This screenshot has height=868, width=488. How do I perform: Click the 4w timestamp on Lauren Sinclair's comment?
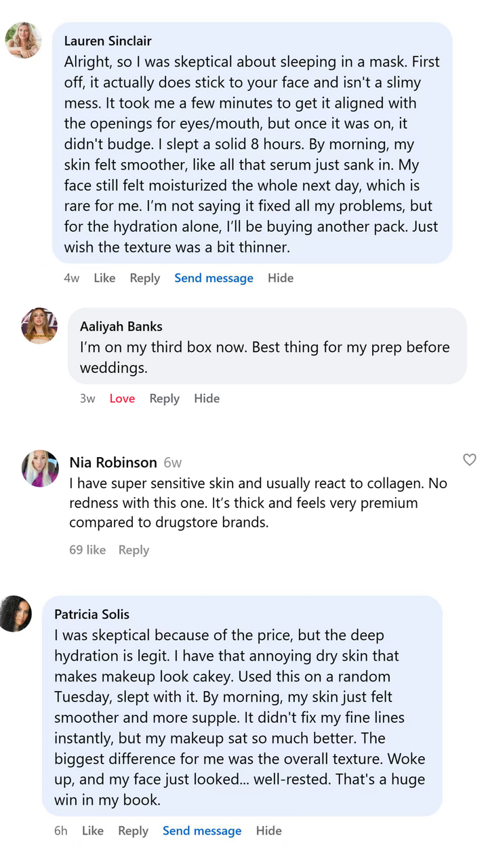[x=71, y=278]
